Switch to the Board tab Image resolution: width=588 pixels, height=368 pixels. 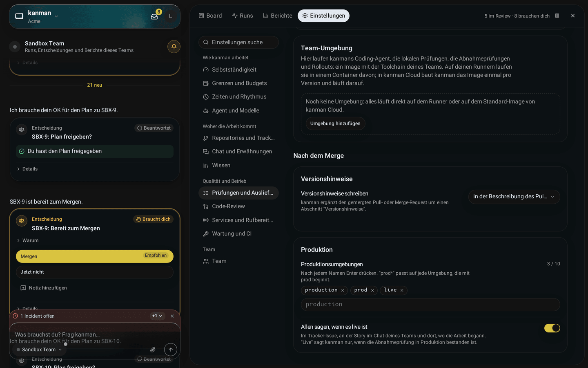coord(210,16)
